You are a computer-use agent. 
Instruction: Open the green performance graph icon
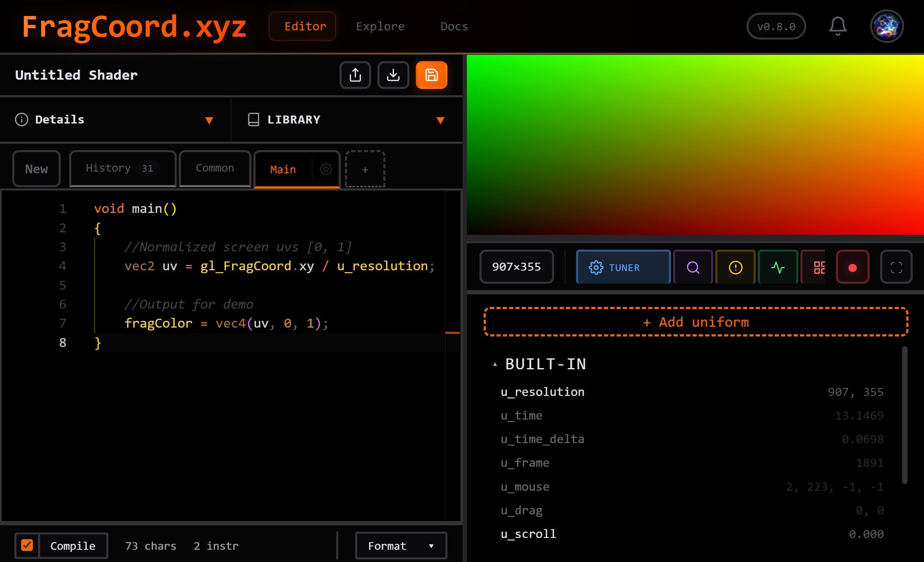(778, 267)
